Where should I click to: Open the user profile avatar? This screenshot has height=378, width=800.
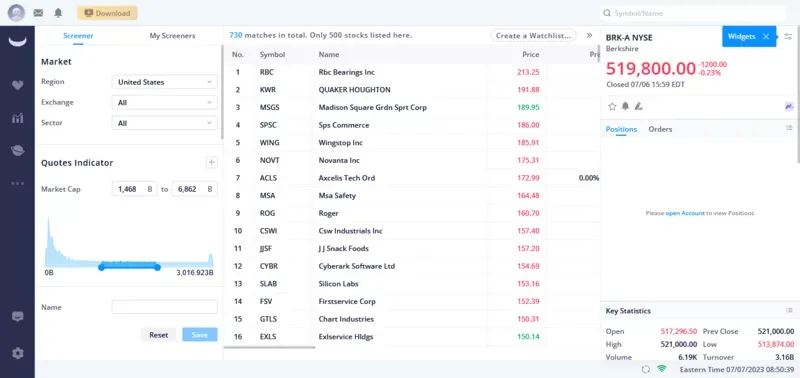point(16,13)
